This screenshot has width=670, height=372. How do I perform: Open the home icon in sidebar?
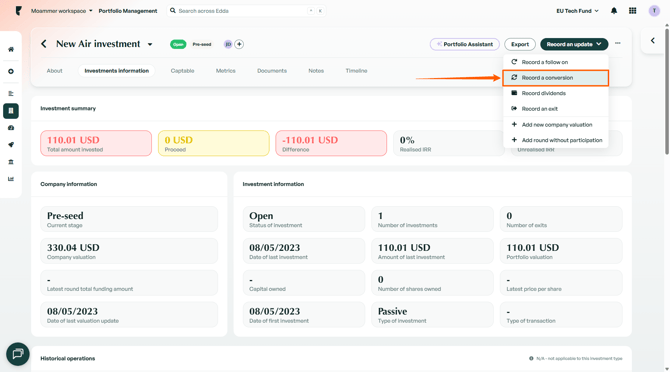point(11,49)
